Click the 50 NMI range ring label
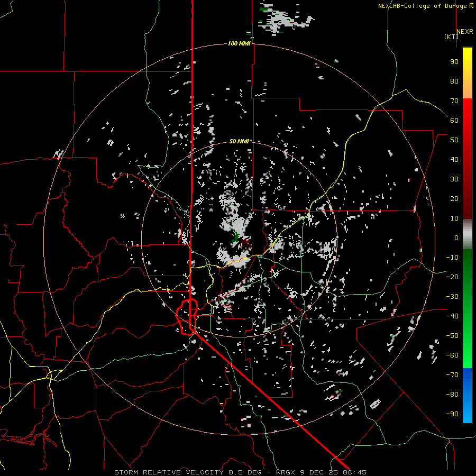Screen dimensions: 476x476 tap(239, 141)
